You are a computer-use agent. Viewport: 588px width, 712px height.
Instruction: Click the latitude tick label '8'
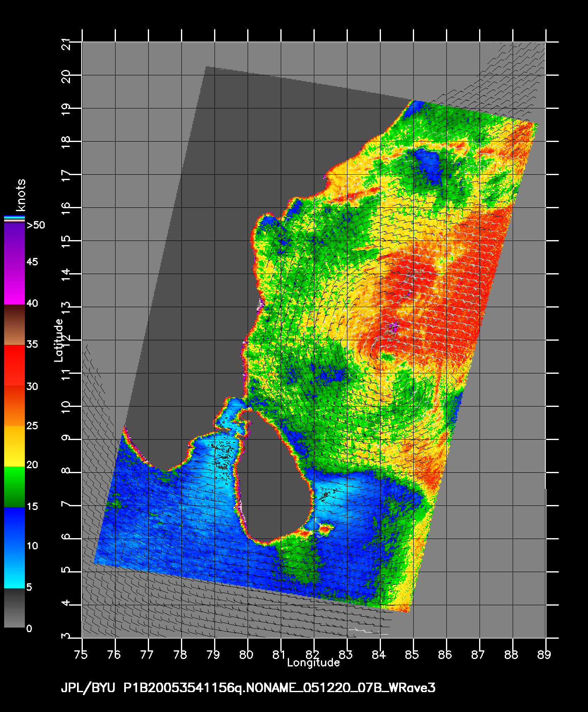66,471
